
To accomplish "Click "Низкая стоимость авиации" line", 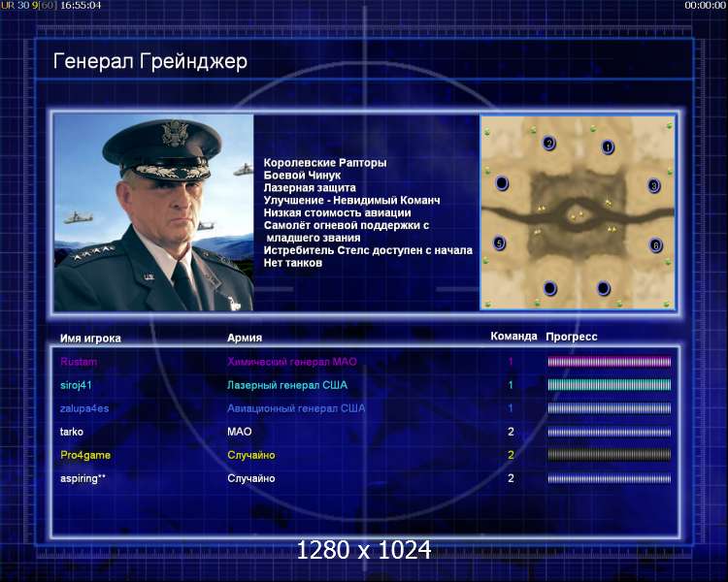I will click(337, 212).
